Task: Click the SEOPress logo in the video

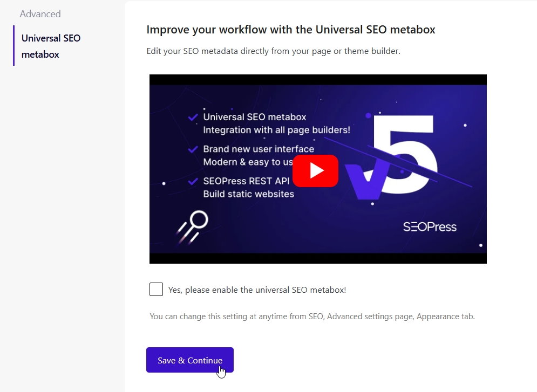Action: coord(430,227)
